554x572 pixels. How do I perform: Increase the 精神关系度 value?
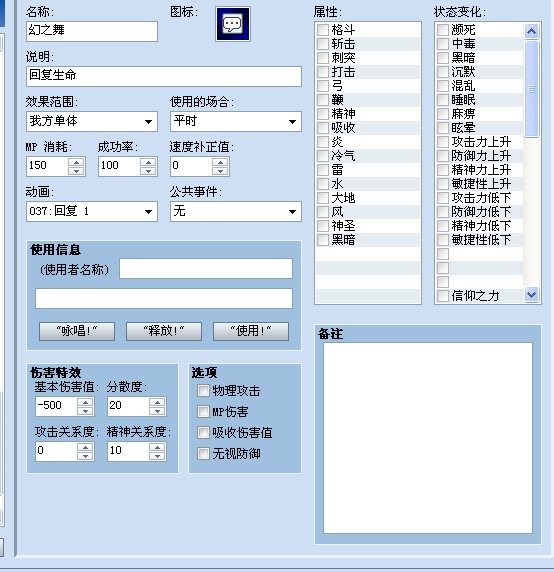[x=157, y=447]
